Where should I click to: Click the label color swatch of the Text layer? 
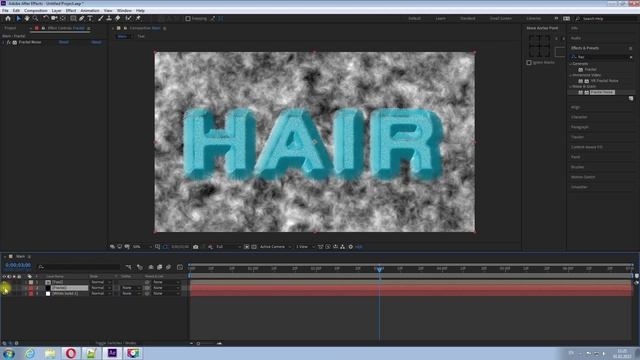[31, 282]
